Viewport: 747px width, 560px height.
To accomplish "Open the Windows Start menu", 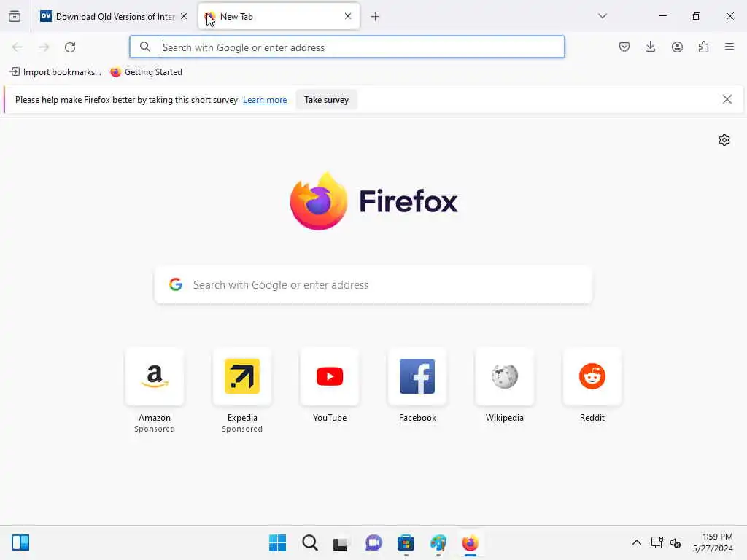I will [x=277, y=542].
